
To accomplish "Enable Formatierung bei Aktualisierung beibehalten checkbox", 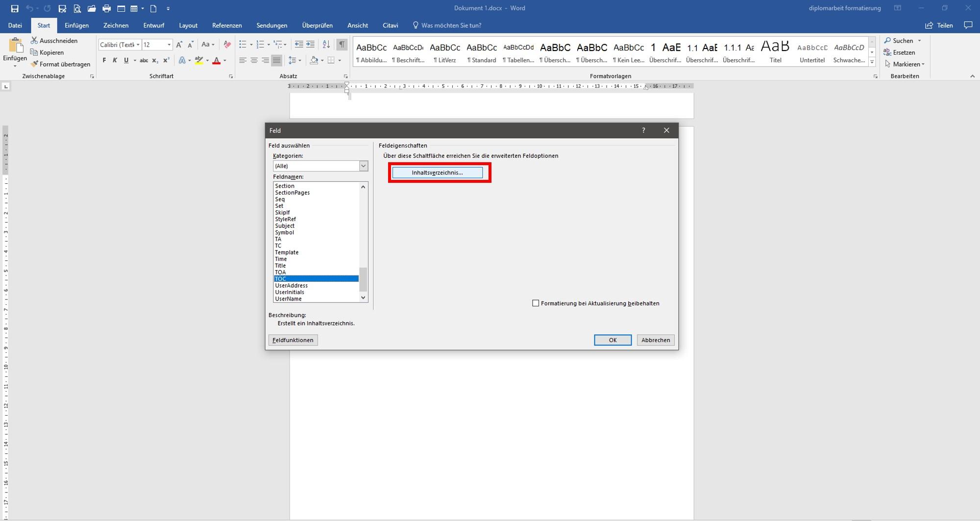I will click(x=536, y=303).
